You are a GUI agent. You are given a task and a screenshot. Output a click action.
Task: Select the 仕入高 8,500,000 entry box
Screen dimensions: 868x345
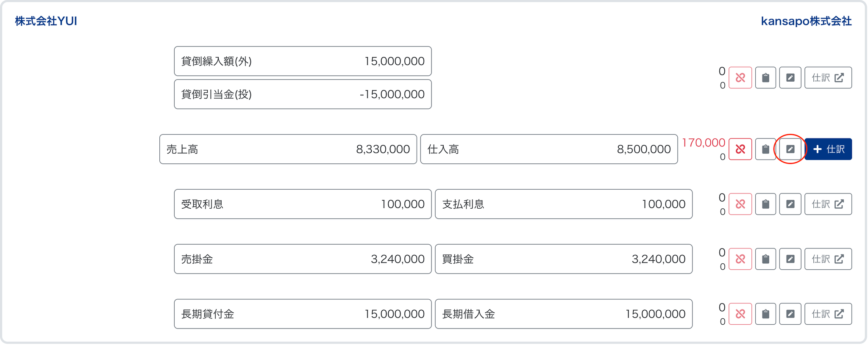549,149
